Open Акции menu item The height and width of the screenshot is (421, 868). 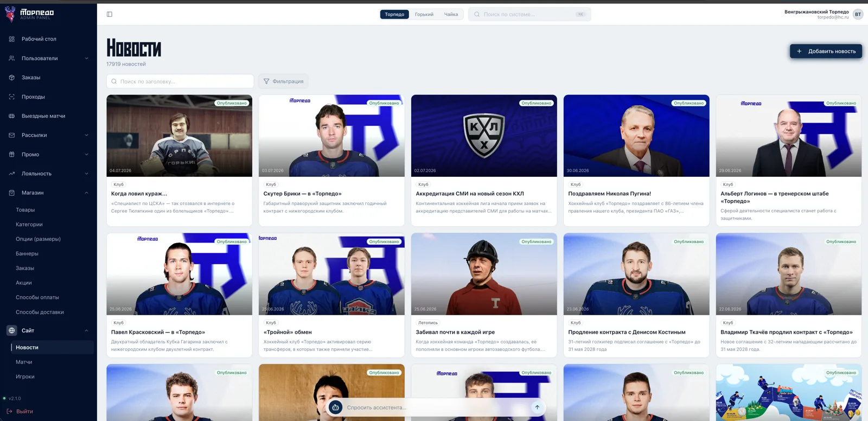(x=24, y=283)
